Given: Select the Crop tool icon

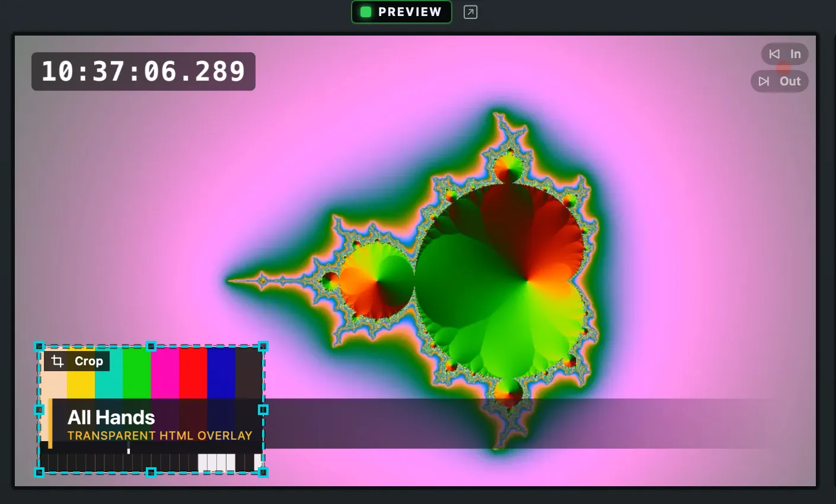Looking at the screenshot, I should 58,361.
